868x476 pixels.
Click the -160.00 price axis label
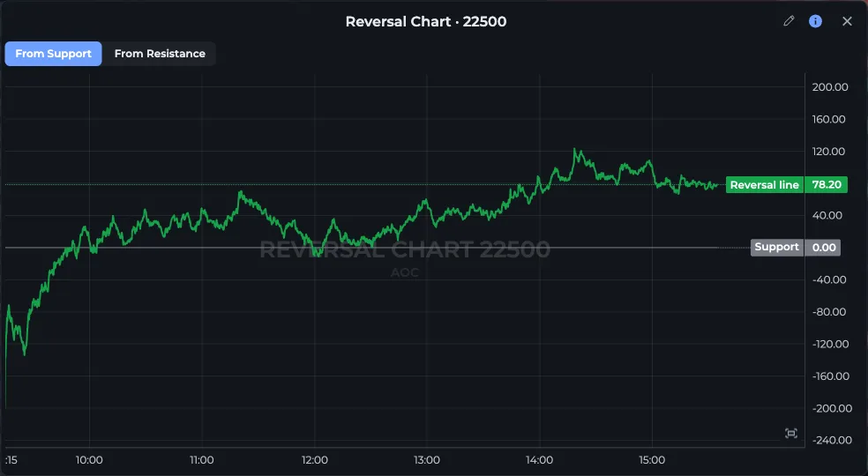[x=830, y=376]
